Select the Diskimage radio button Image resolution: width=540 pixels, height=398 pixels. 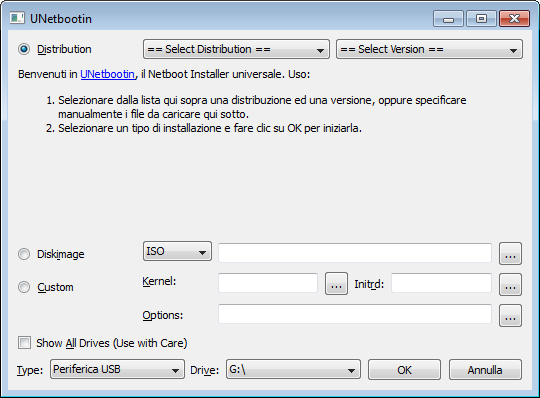pos(24,254)
